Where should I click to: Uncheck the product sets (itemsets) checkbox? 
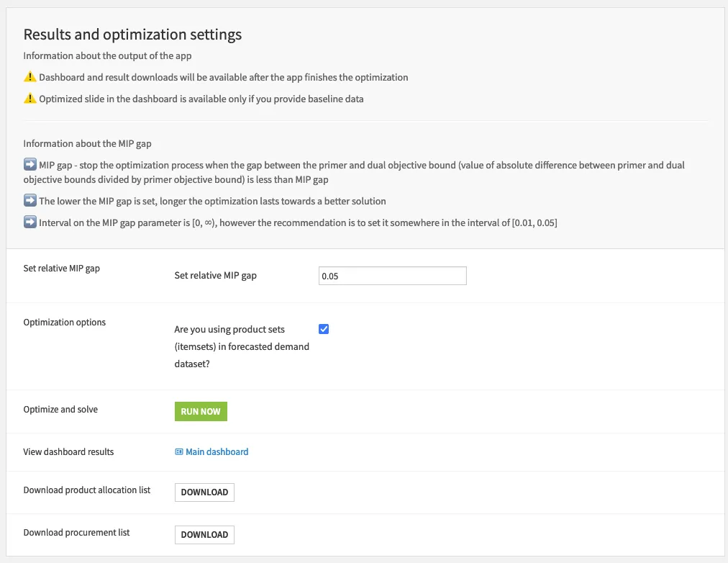[324, 329]
